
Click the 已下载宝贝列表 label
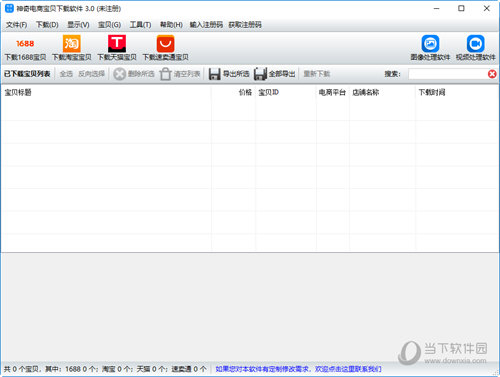[27, 74]
